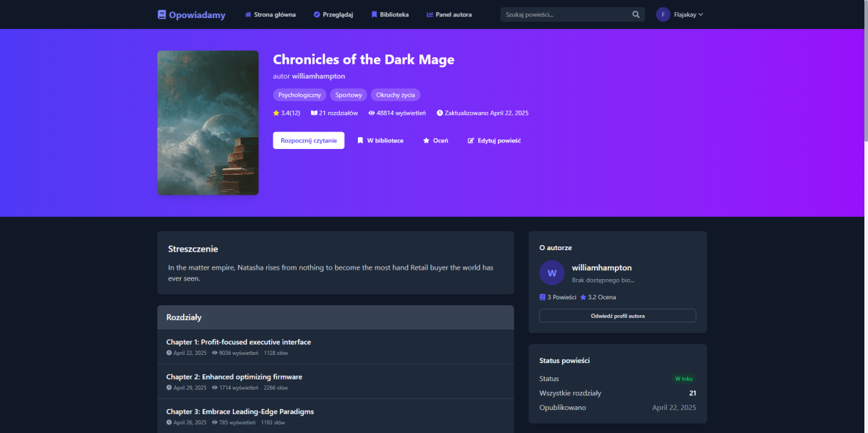The image size is (868, 433).
Task: Click the Opowiadamy book logo icon
Action: click(x=162, y=14)
